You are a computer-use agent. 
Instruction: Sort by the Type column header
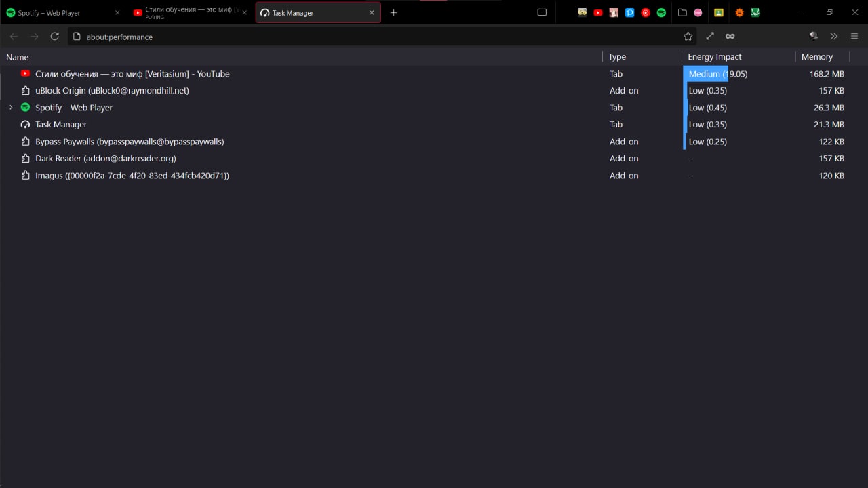[x=642, y=57]
